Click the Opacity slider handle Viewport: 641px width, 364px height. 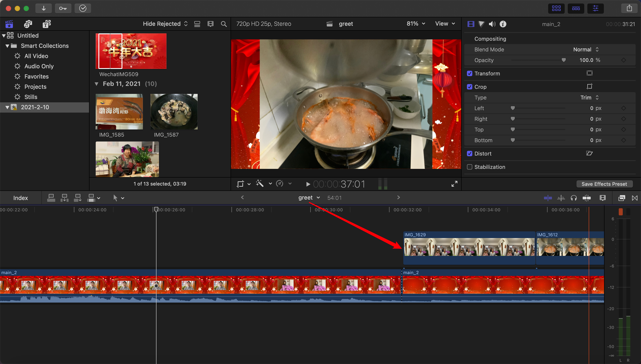[x=564, y=60]
